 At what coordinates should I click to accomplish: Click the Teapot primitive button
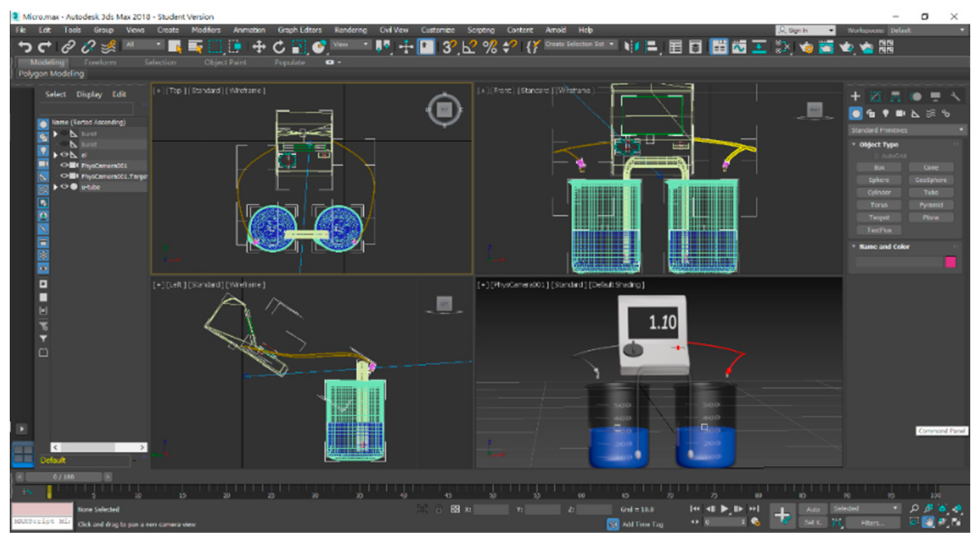point(879,218)
